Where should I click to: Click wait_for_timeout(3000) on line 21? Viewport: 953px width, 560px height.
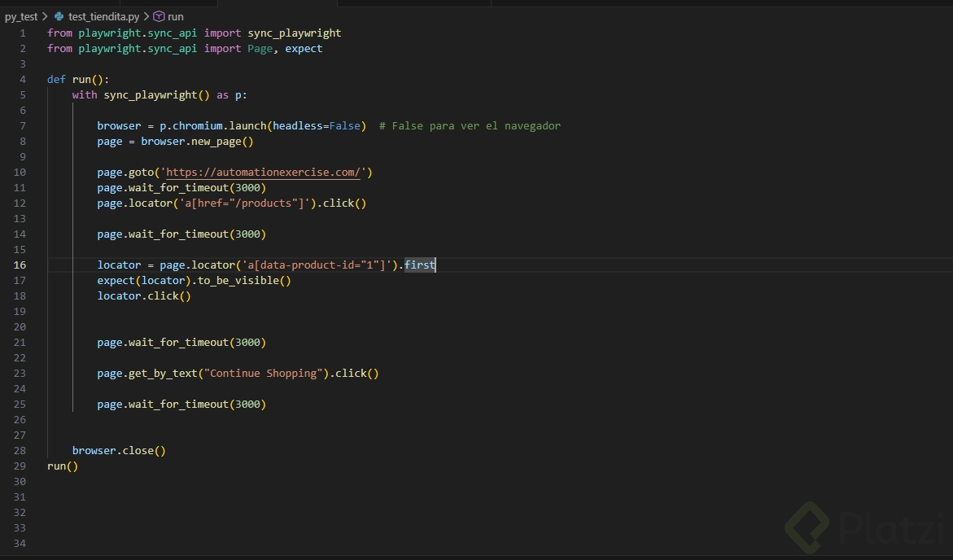(x=198, y=343)
